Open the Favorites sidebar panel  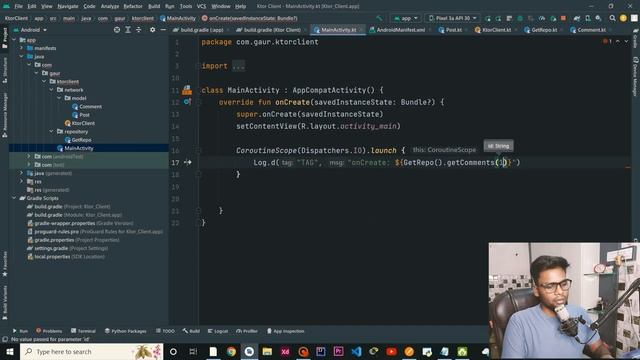click(5, 264)
